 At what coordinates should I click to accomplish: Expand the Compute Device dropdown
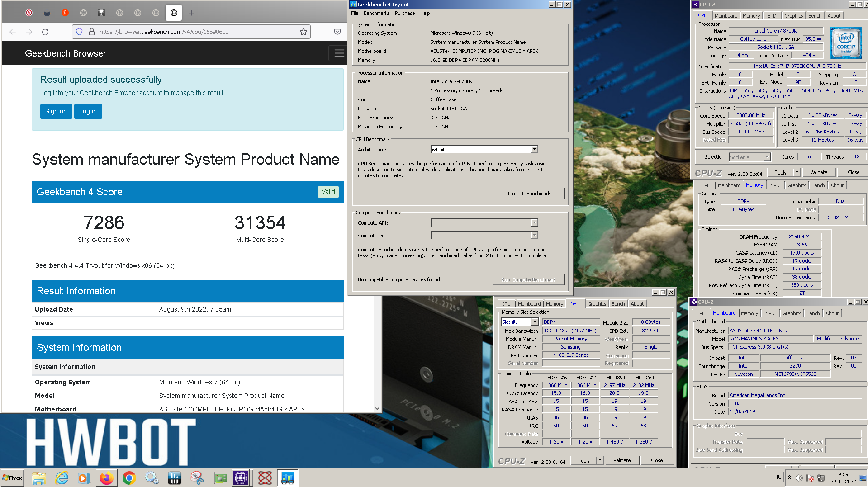(534, 235)
